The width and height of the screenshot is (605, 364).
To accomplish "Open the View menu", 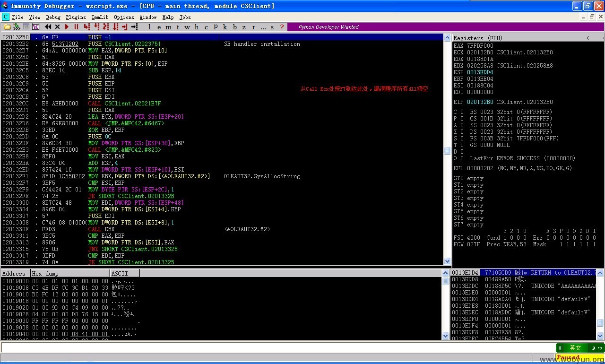I will click(x=35, y=17).
